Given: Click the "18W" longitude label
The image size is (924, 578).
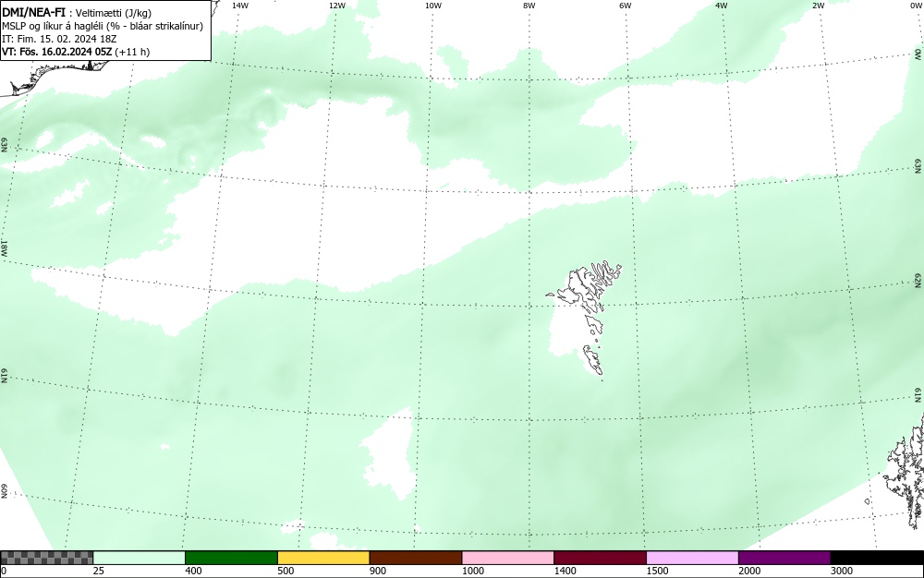Looking at the screenshot, I should coord(4,247).
